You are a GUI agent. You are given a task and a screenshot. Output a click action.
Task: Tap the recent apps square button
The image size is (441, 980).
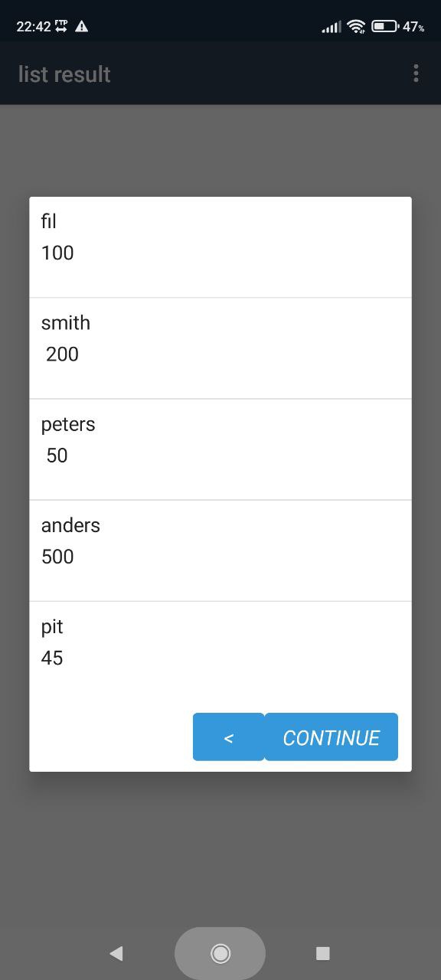323,953
